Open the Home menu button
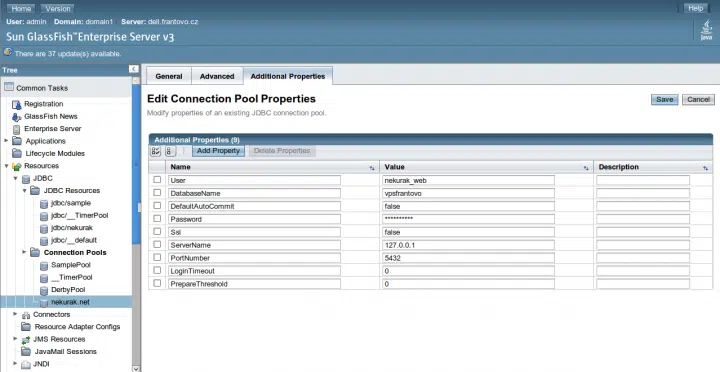720x372 pixels. (21, 8)
